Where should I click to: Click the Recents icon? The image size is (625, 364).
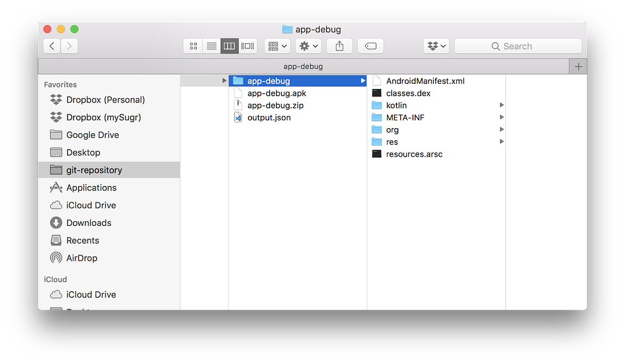[56, 241]
